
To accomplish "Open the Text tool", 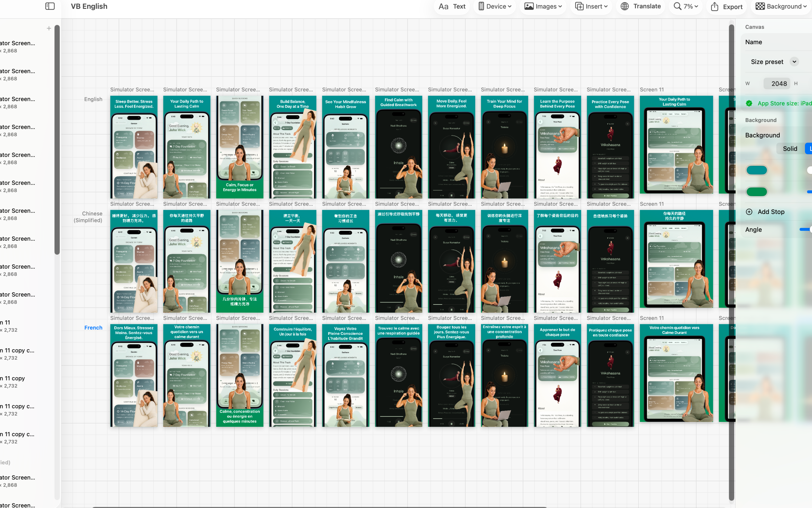I will tap(452, 6).
